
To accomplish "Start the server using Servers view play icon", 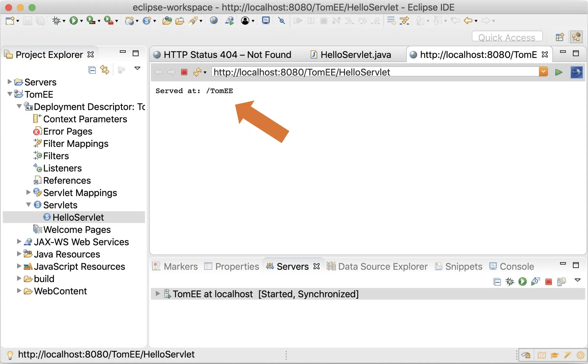I will tap(522, 281).
